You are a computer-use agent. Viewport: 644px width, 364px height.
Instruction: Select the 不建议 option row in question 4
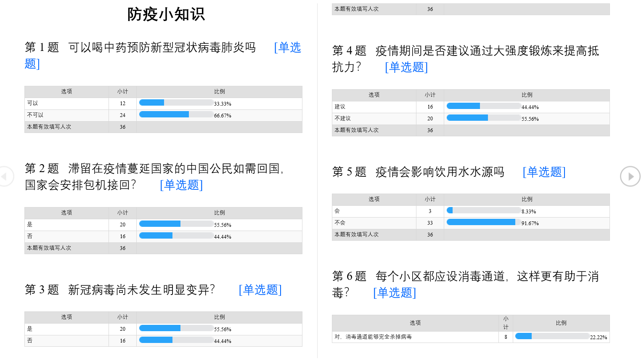[471, 119]
